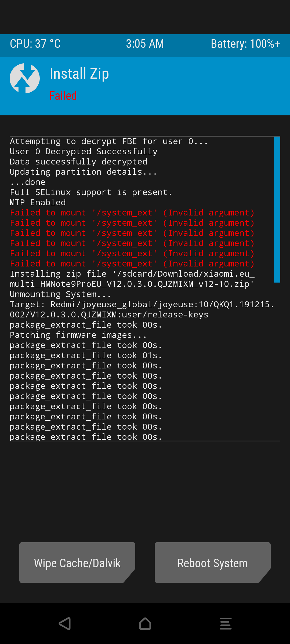Tap the red Failed status label

point(63,96)
